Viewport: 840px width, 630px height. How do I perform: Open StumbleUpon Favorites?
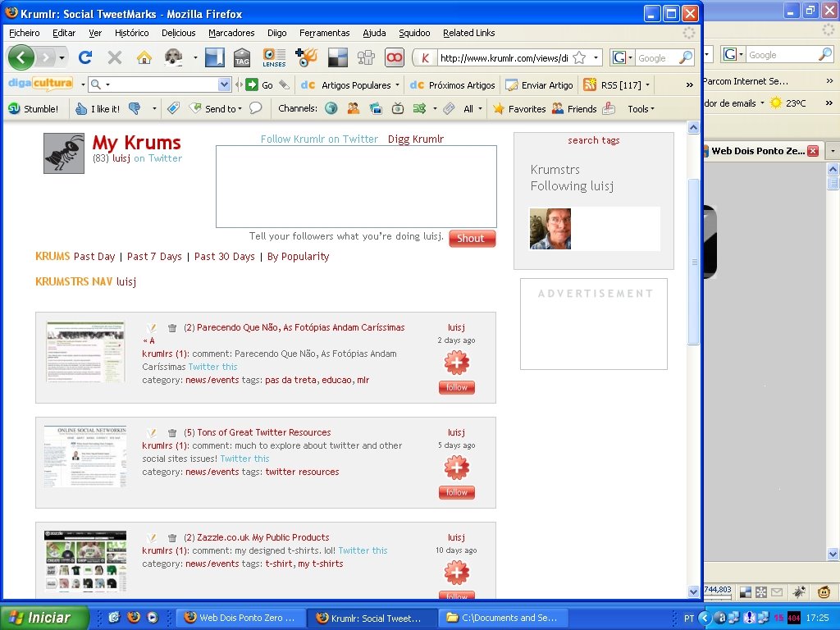(519, 109)
